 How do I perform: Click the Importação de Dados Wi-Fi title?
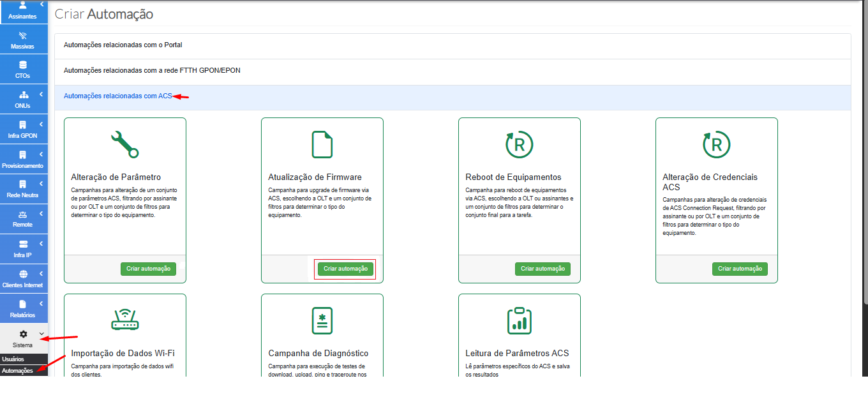pos(123,353)
